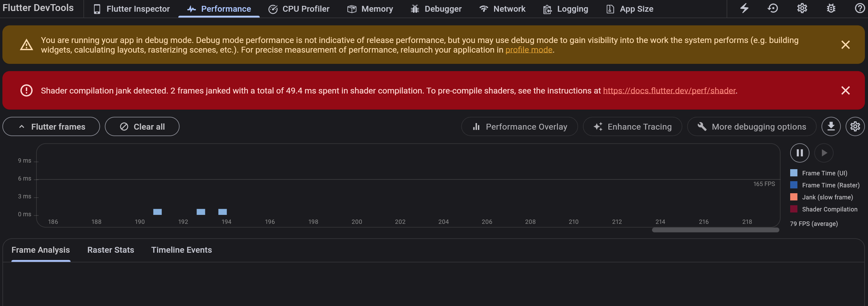This screenshot has width=868, height=306.
Task: Switch to the CPU Profiler tab
Action: 299,9
